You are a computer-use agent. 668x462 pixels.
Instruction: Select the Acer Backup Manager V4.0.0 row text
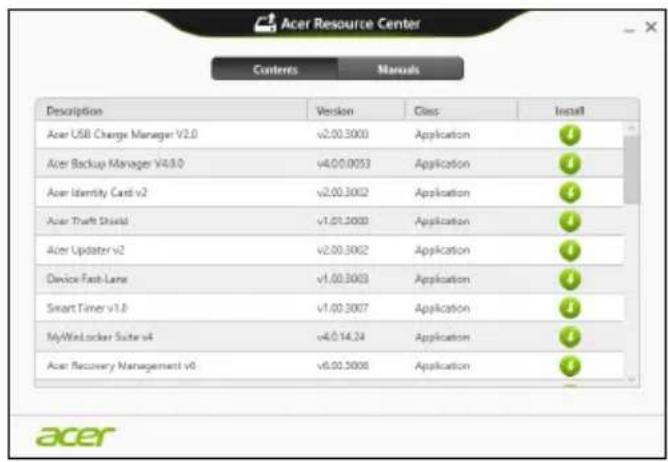pyautogui.click(x=115, y=164)
